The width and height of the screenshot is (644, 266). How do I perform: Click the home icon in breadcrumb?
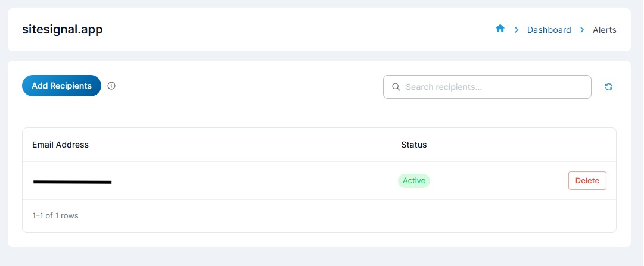tap(500, 29)
